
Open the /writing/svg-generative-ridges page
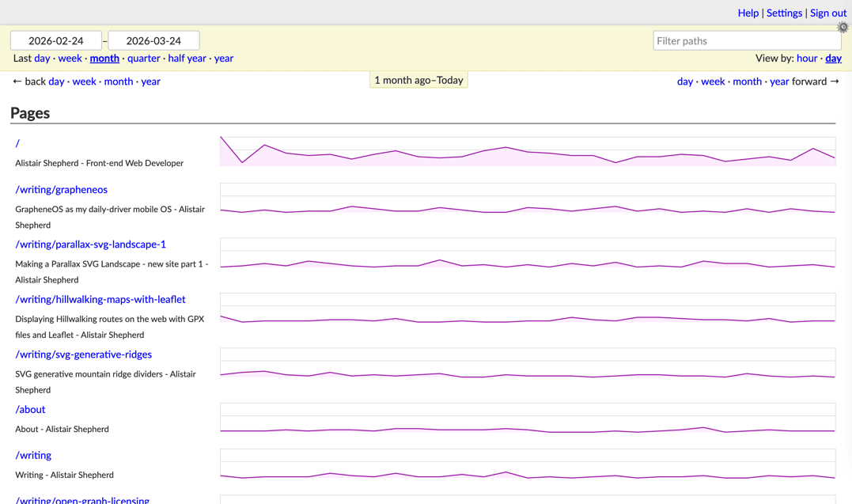pos(83,354)
